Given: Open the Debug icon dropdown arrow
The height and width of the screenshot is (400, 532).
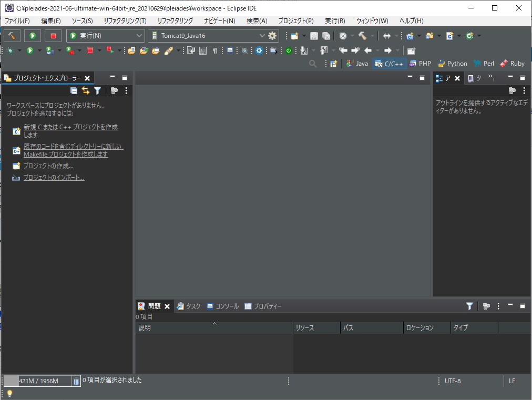Looking at the screenshot, I should point(19,51).
